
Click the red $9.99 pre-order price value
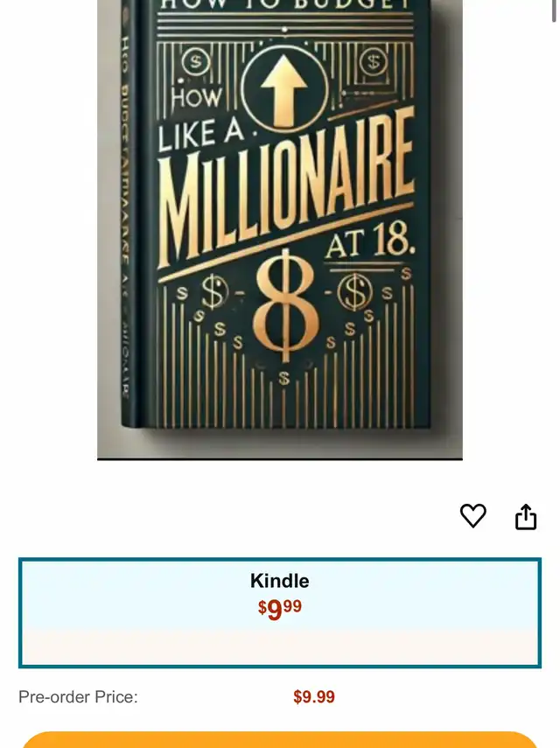click(314, 697)
